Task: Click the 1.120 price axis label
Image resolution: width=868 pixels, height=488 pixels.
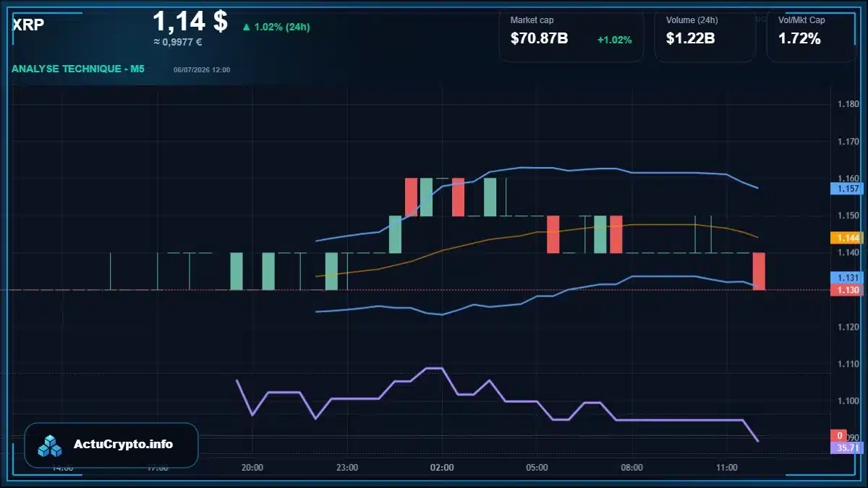Action: pyautogui.click(x=847, y=327)
